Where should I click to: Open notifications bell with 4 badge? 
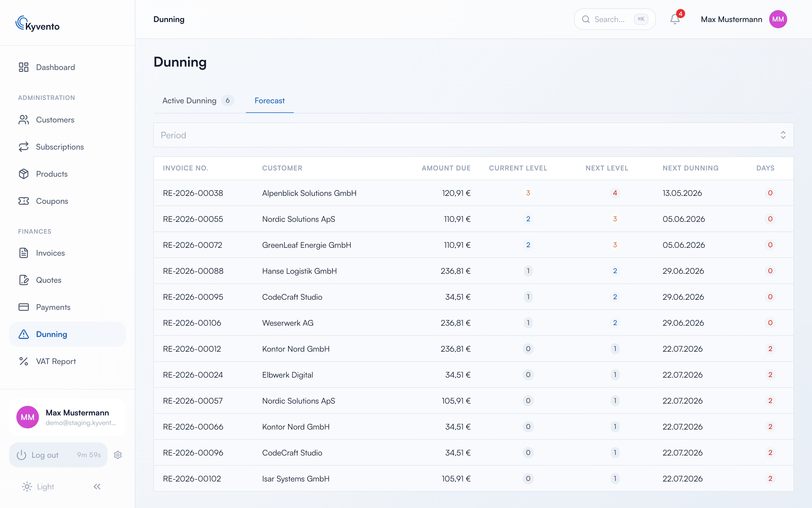tap(675, 19)
